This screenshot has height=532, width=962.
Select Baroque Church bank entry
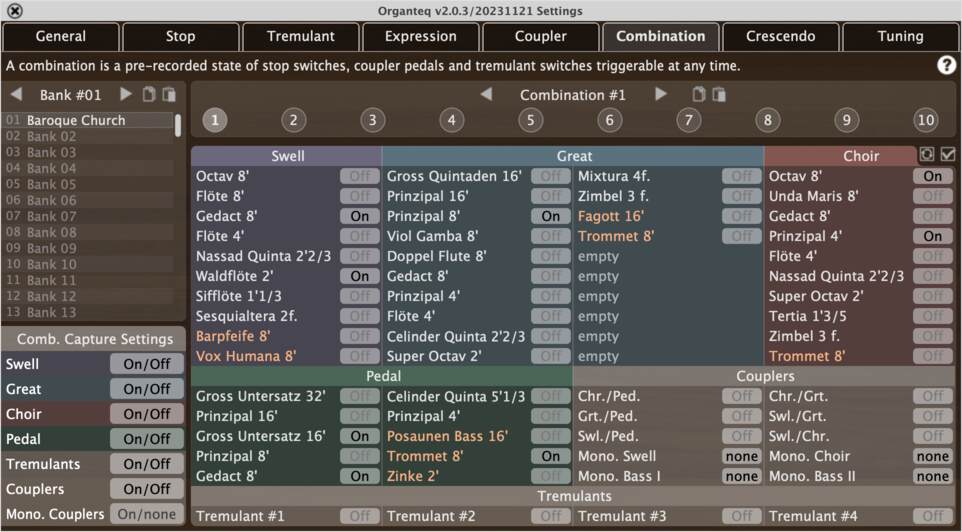tap(88, 120)
